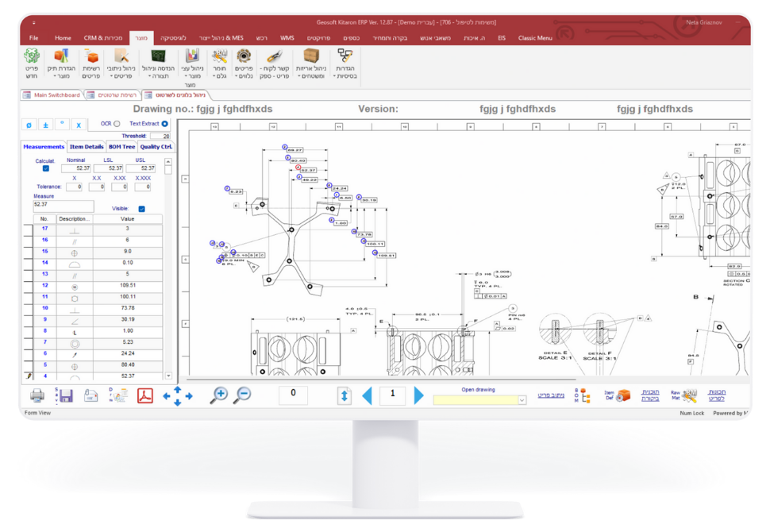The image size is (770, 532).
Task: Click the red balloon marker for 52.37
Action: coord(298,168)
